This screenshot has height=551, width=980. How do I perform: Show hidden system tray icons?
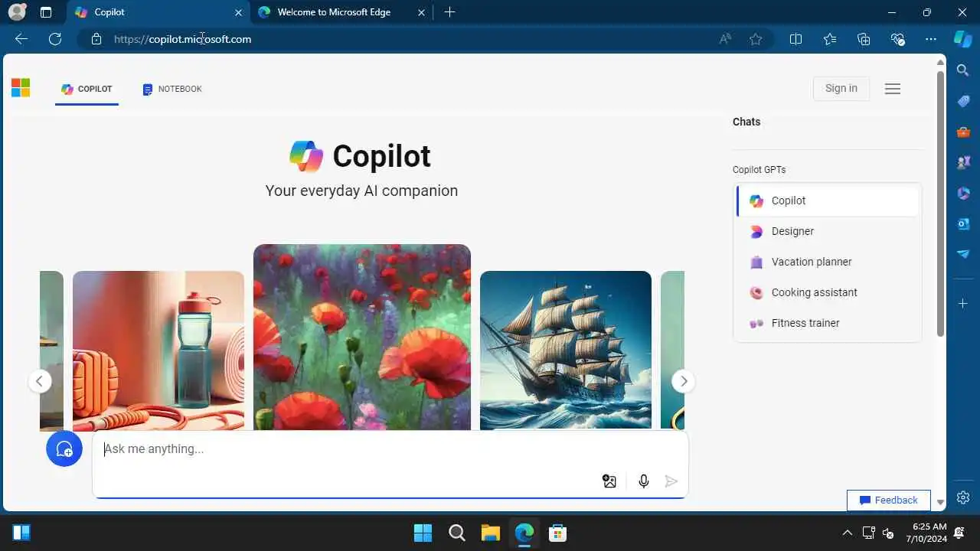tap(847, 533)
